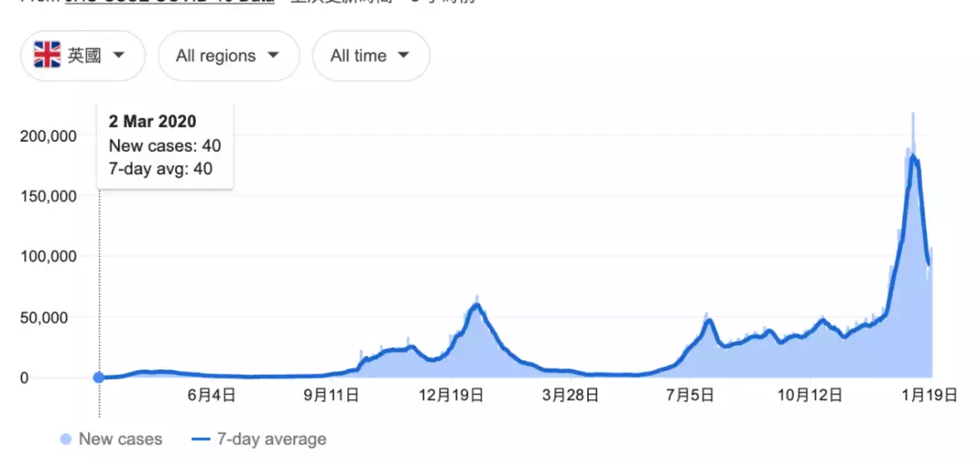This screenshot has height=463, width=980.
Task: Select the 1月19日 date on the axis
Action: tap(929, 395)
